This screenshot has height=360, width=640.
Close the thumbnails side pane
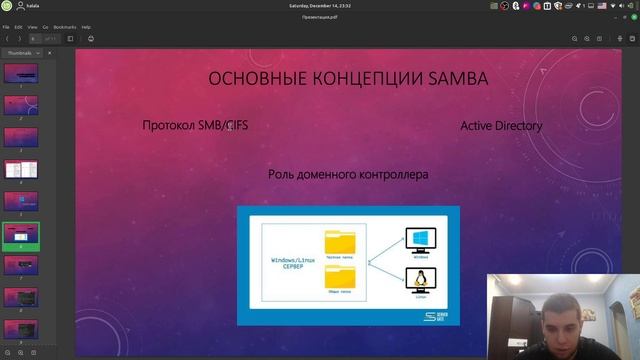coord(50,53)
